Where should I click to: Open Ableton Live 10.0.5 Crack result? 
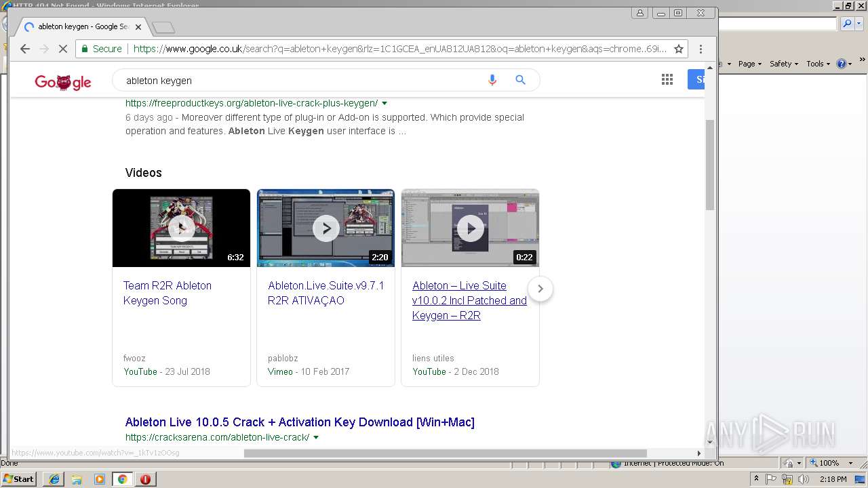click(x=300, y=422)
